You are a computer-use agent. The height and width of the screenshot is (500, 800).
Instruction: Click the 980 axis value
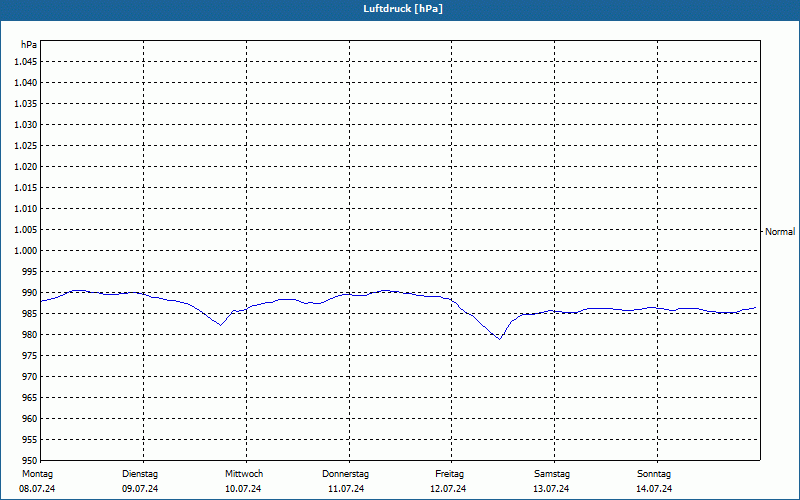30,335
